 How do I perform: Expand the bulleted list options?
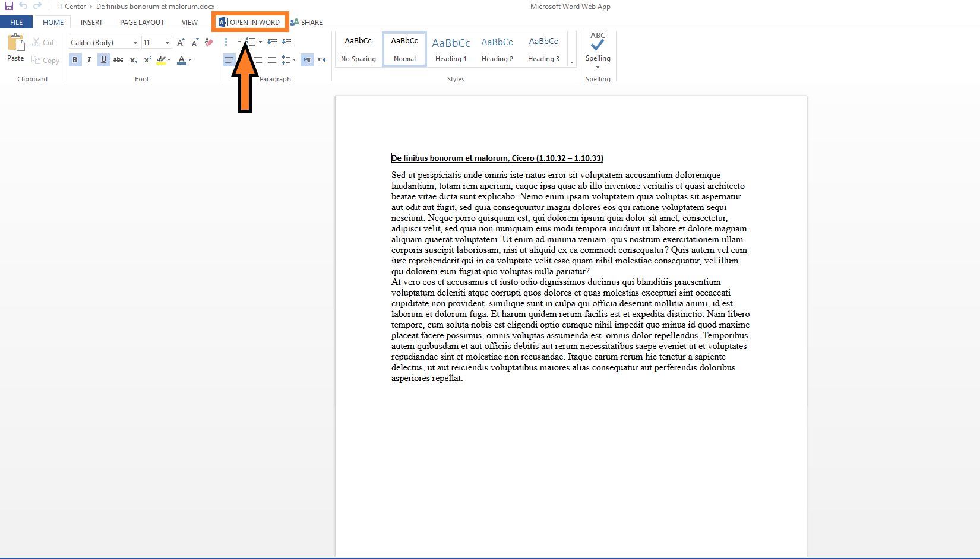(x=239, y=42)
